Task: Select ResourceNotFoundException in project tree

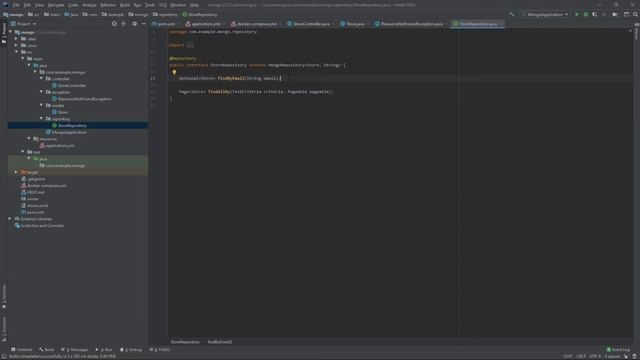Action: (84, 99)
